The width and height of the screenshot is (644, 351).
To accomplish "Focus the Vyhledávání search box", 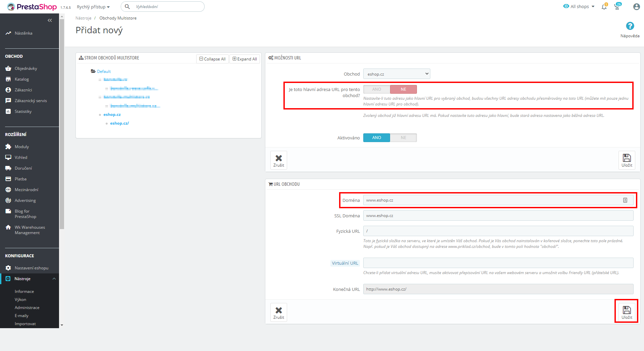I will click(163, 7).
